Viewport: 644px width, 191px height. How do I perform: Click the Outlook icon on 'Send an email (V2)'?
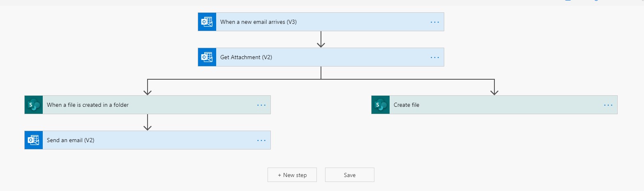click(x=34, y=140)
